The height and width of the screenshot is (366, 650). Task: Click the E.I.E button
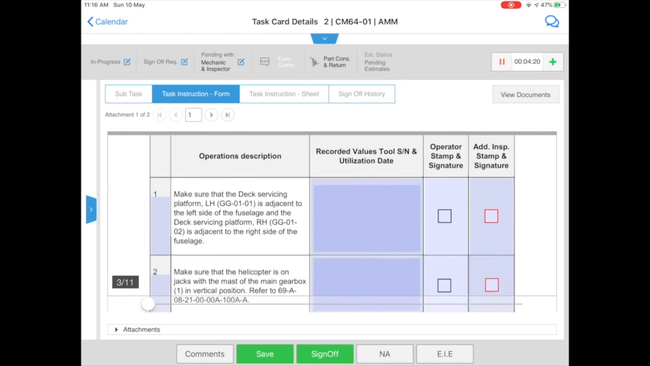445,354
